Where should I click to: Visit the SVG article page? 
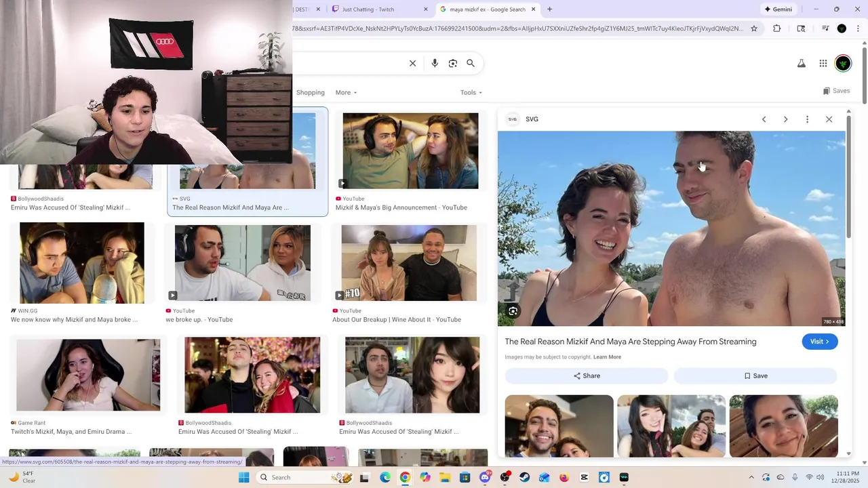pyautogui.click(x=820, y=342)
